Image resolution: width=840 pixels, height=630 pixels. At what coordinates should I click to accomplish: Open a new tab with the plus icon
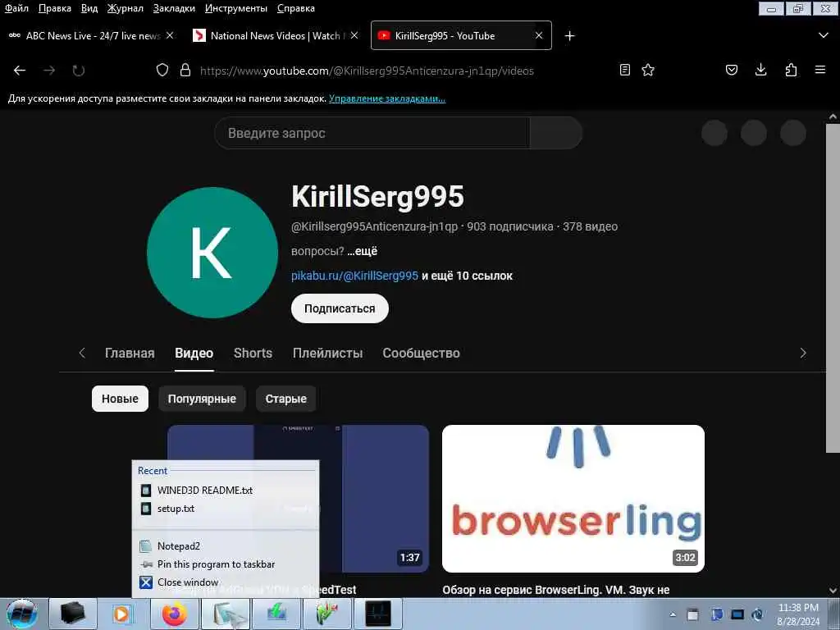tap(569, 36)
